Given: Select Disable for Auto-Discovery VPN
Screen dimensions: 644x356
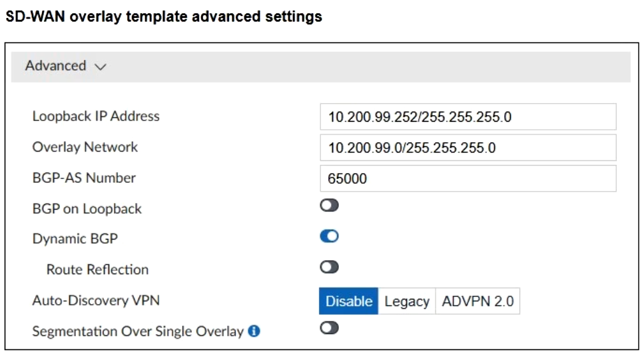Looking at the screenshot, I should pyautogui.click(x=348, y=301).
